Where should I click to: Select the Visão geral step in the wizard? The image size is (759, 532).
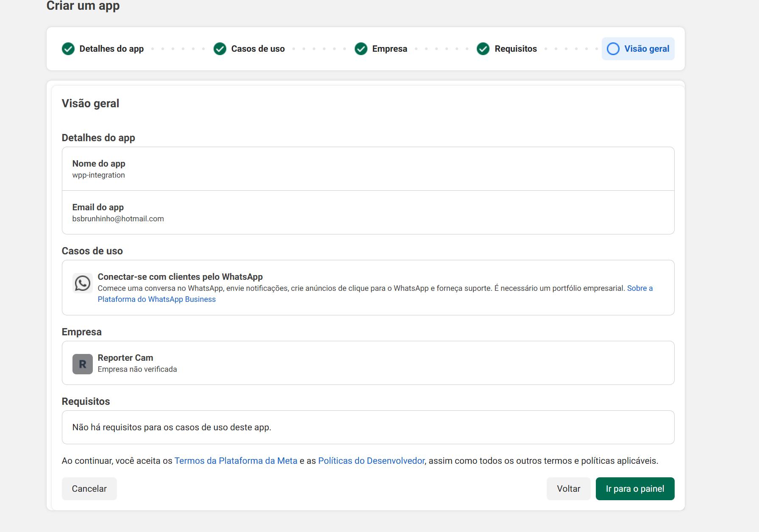click(638, 49)
